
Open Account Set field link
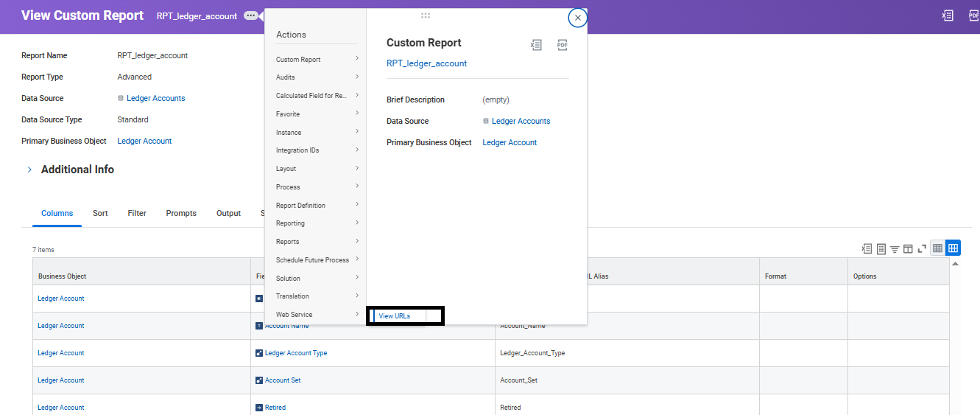(283, 380)
